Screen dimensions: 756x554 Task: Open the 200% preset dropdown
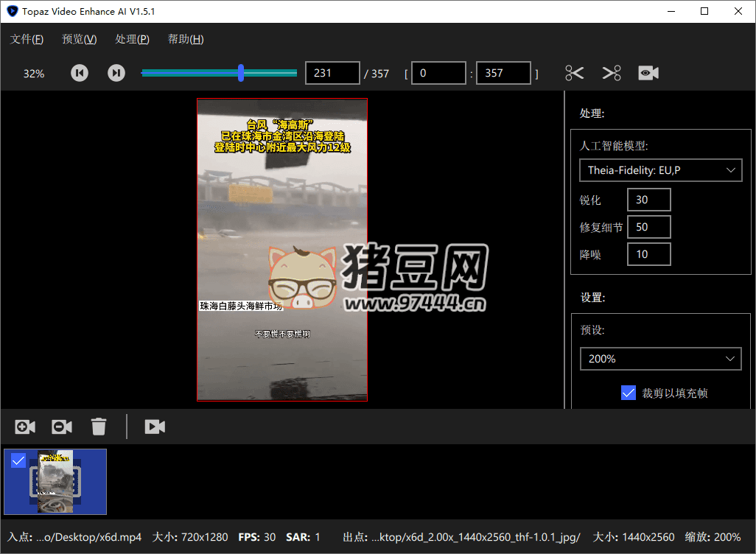[x=660, y=359]
